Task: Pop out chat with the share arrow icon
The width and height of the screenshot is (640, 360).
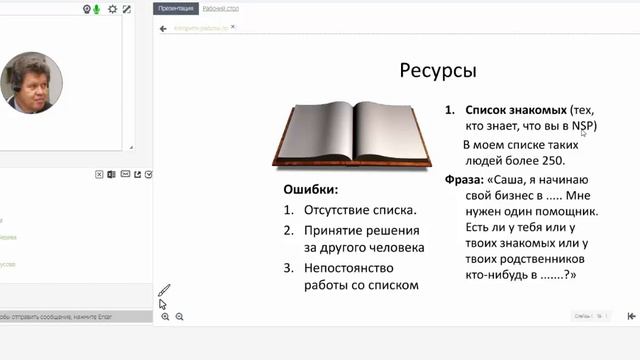Action: pos(138,174)
